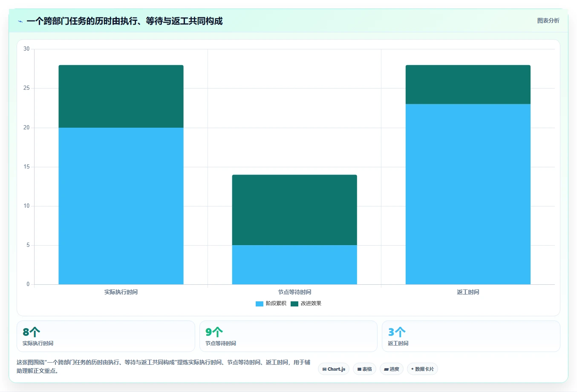Click the 实际执行时间 x-axis label
The image size is (577, 392).
point(121,292)
